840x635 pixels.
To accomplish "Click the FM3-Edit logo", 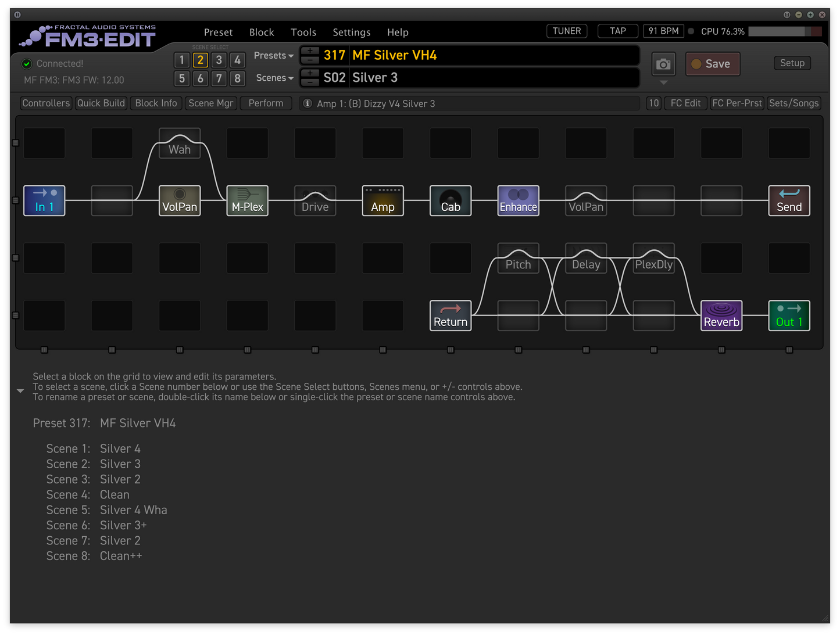I will [88, 36].
